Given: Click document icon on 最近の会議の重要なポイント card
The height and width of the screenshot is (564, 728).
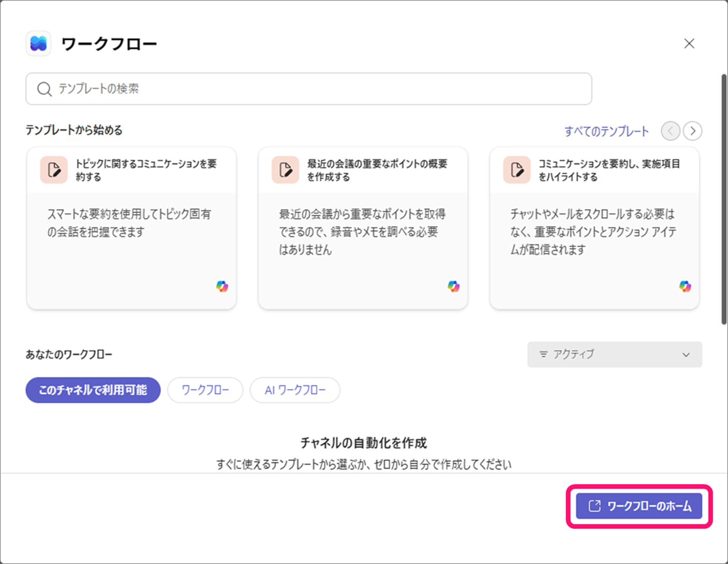Looking at the screenshot, I should [286, 170].
